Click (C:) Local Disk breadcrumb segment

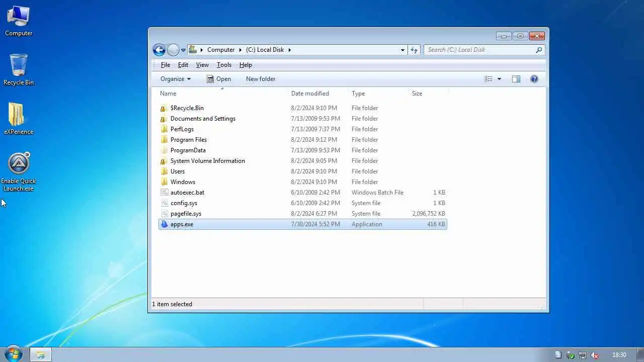click(265, 50)
